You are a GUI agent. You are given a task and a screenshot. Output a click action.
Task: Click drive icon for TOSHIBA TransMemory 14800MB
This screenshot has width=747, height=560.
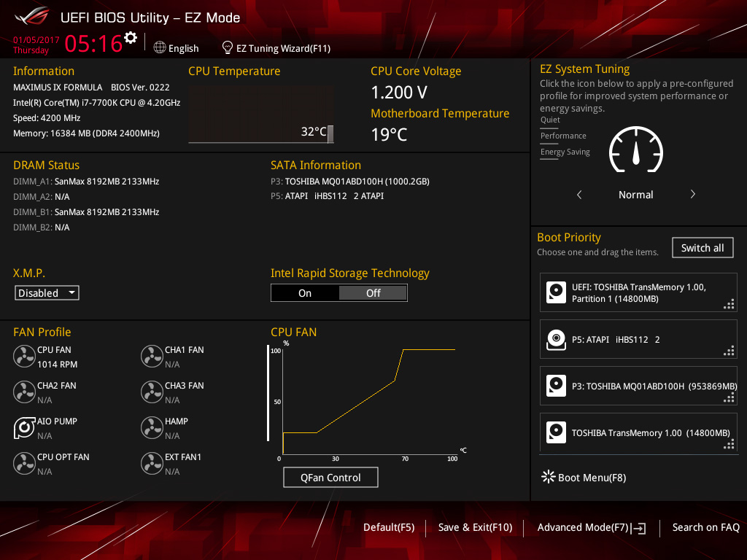[x=556, y=432]
